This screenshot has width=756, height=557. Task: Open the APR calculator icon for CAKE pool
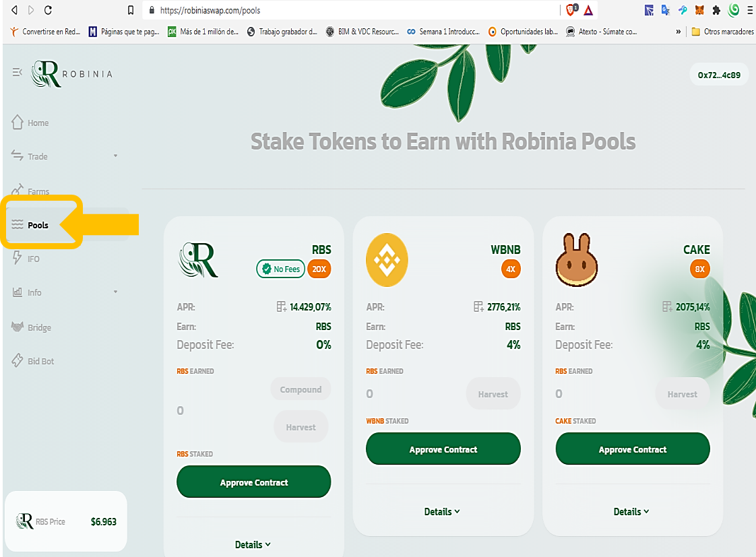(667, 307)
